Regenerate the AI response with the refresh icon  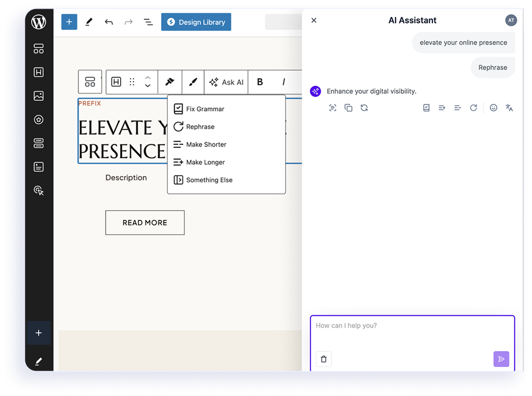coord(363,108)
